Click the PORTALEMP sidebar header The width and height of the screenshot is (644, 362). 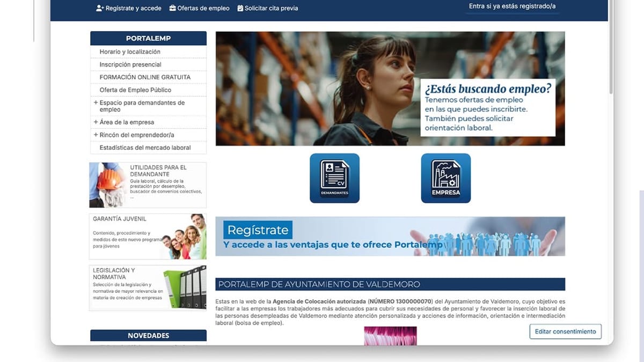(148, 38)
